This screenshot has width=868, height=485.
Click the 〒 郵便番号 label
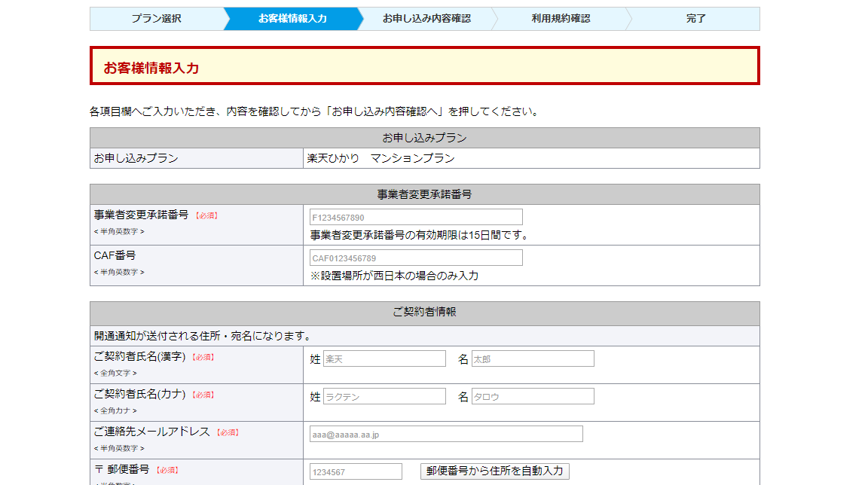point(122,469)
